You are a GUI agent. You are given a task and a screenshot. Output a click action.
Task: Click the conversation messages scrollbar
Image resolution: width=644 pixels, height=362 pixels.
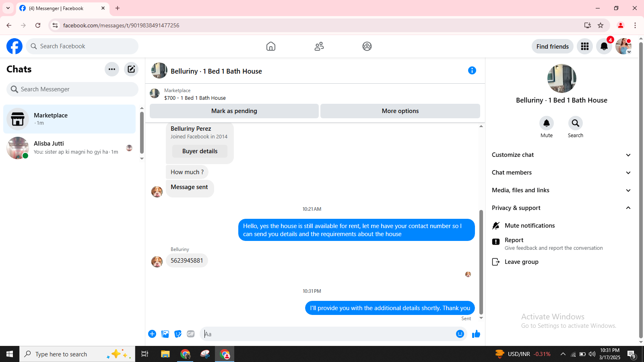(x=481, y=262)
